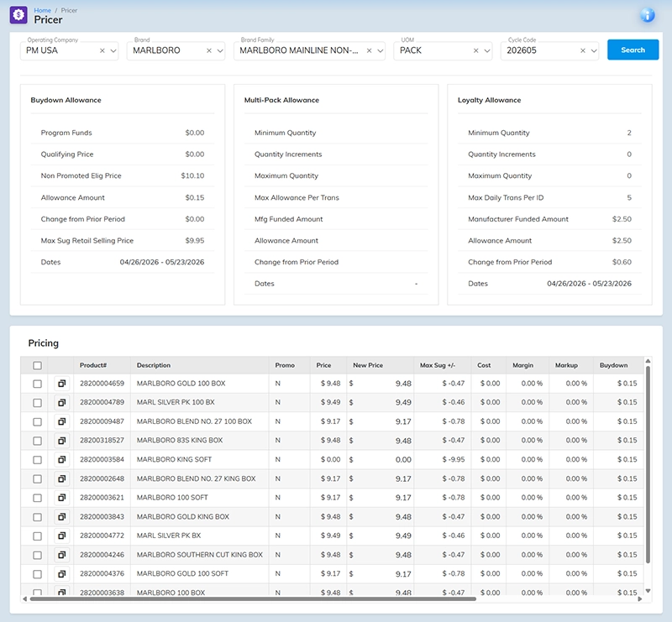This screenshot has height=622, width=672.
Task: Open copy icon for MARLBORO KING SOFT
Action: click(x=61, y=459)
